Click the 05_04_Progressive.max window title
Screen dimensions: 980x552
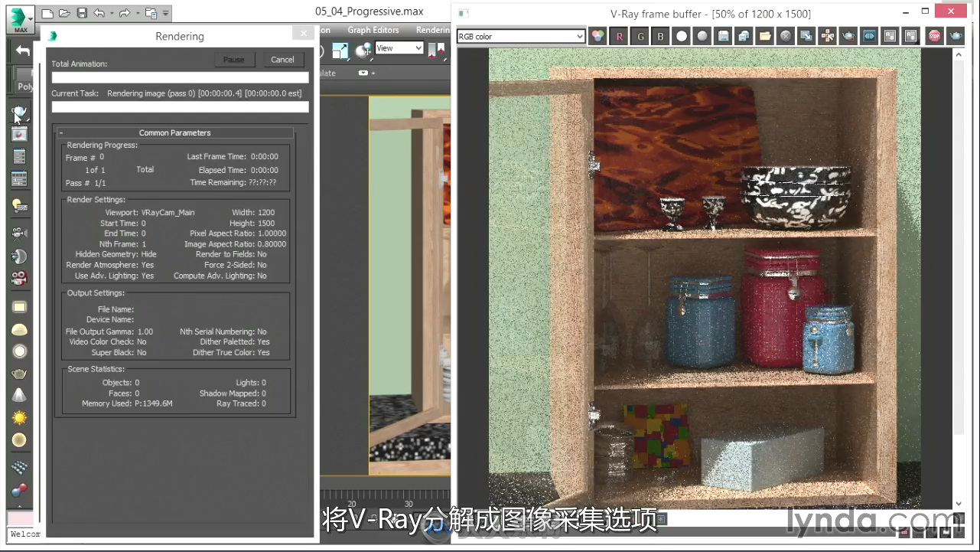pos(370,11)
